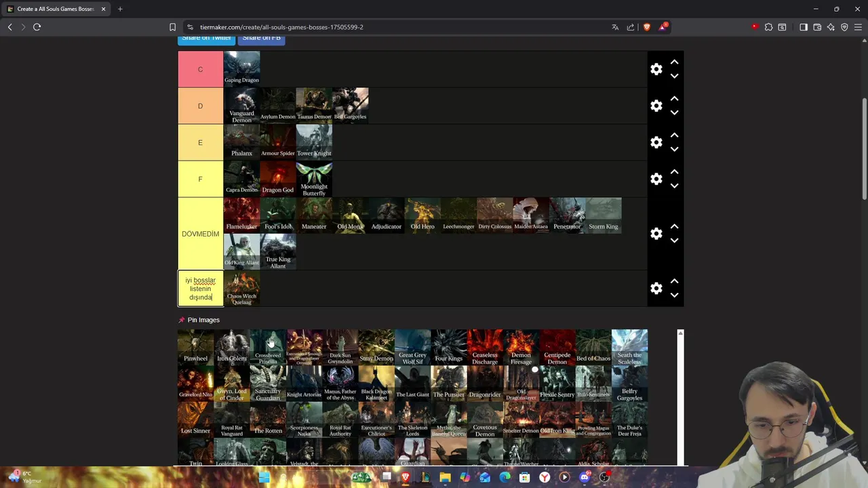Open settings gear for tier C

coord(656,69)
